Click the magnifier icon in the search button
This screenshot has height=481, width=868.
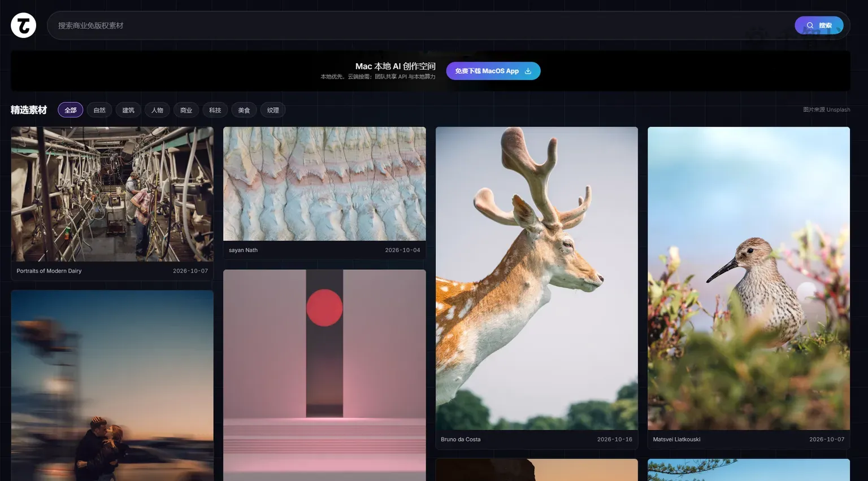pyautogui.click(x=810, y=25)
